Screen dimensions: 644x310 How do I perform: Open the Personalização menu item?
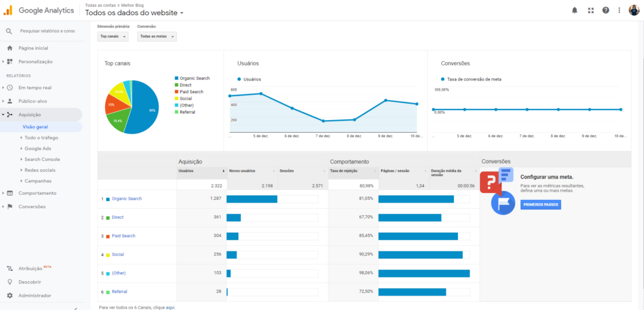click(x=35, y=62)
